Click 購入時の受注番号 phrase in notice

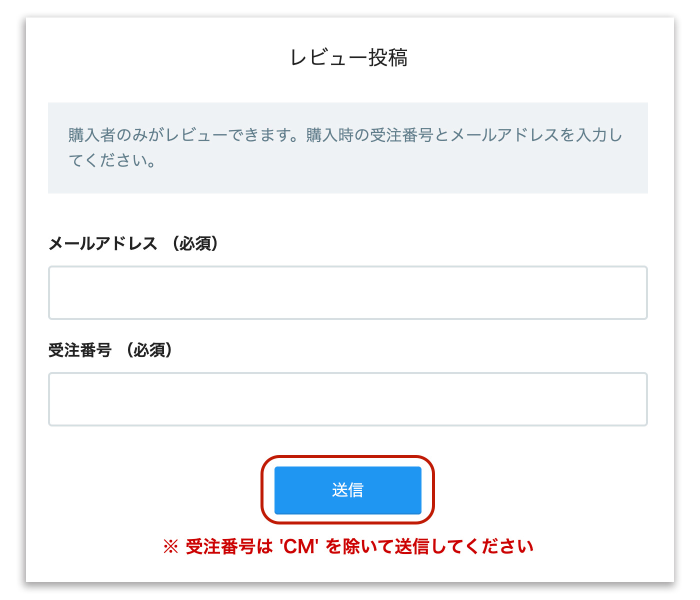coord(369,135)
